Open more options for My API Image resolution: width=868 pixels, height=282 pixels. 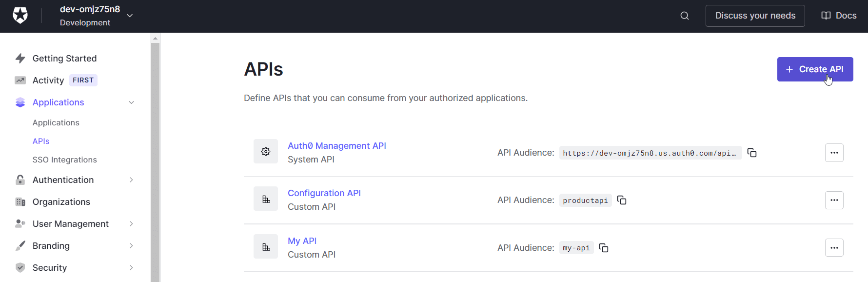(834, 248)
